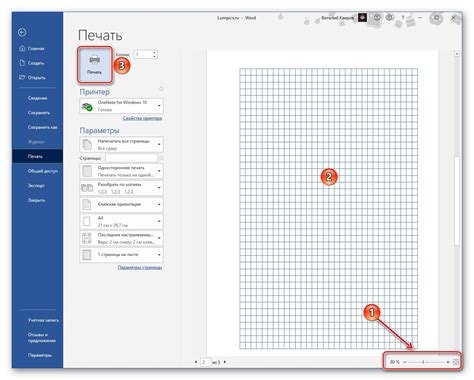Increase the number of copies
The image size is (474, 380).
point(154,52)
